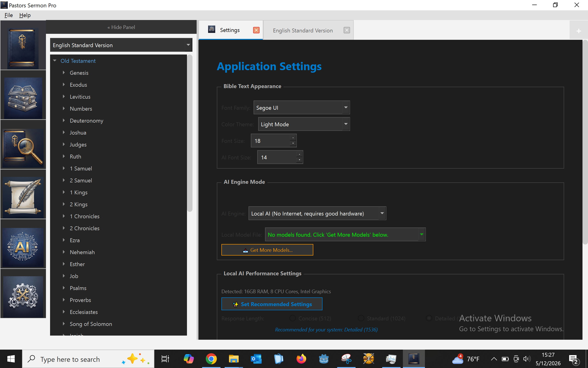The height and width of the screenshot is (368, 588).
Task: Expand the 1 Samuel book node
Action: click(x=64, y=168)
